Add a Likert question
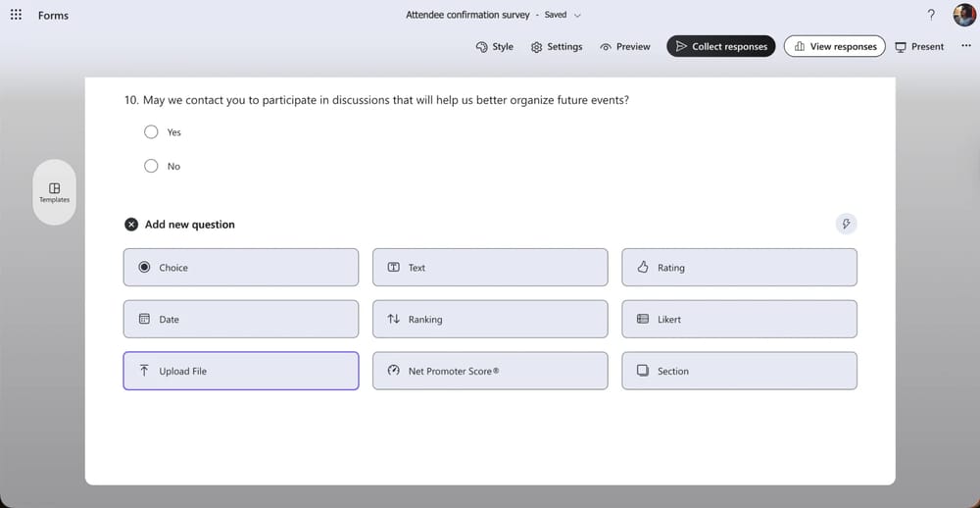Image resolution: width=980 pixels, height=508 pixels. pyautogui.click(x=739, y=319)
